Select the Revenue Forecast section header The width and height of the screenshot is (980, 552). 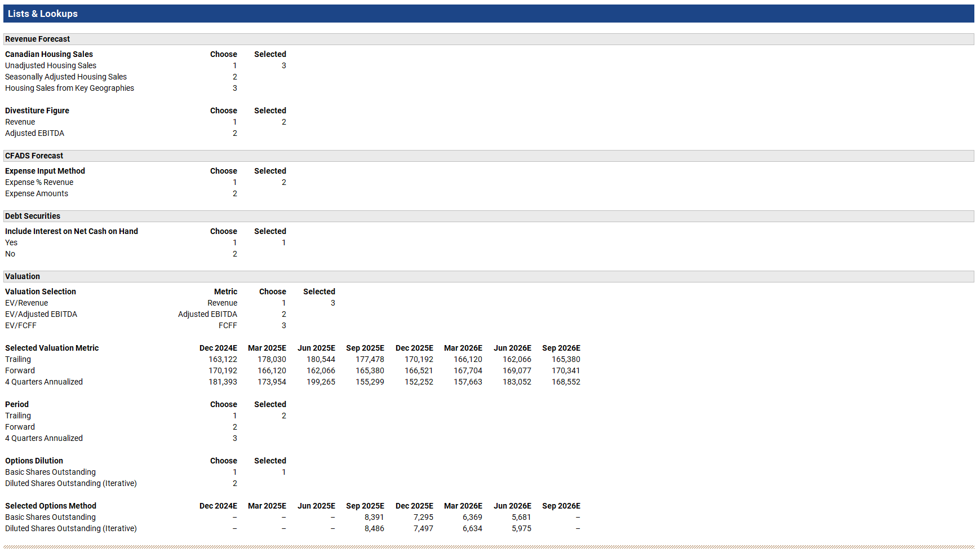pyautogui.click(x=489, y=39)
